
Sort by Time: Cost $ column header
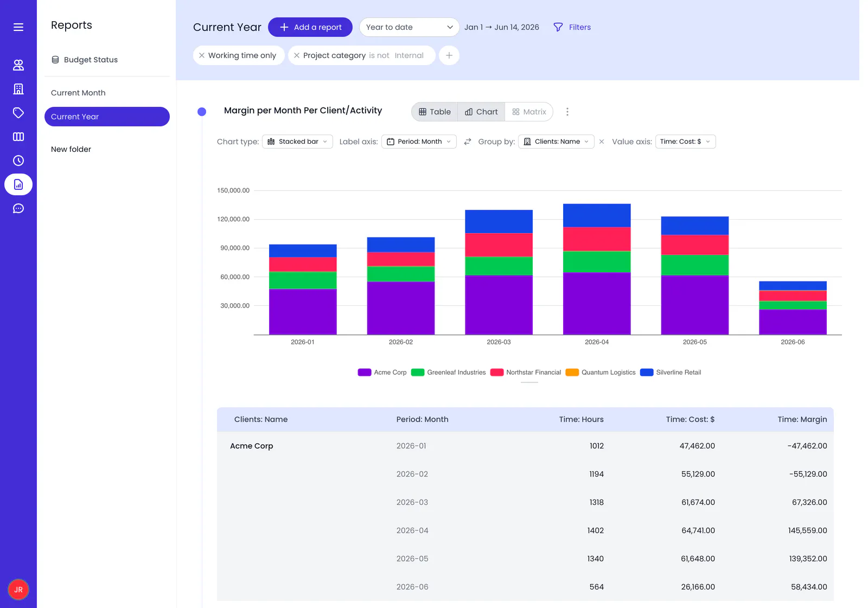pos(690,419)
